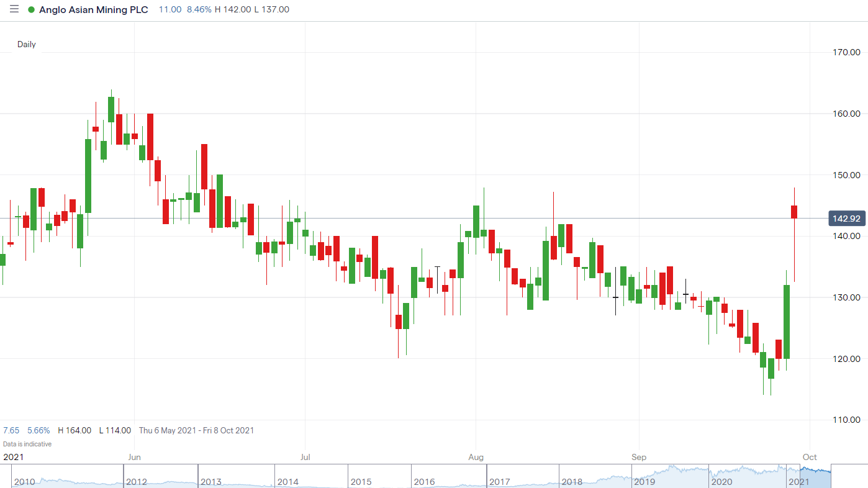Open the hamburger menu icon
The height and width of the screenshot is (488, 868).
tap(14, 9)
